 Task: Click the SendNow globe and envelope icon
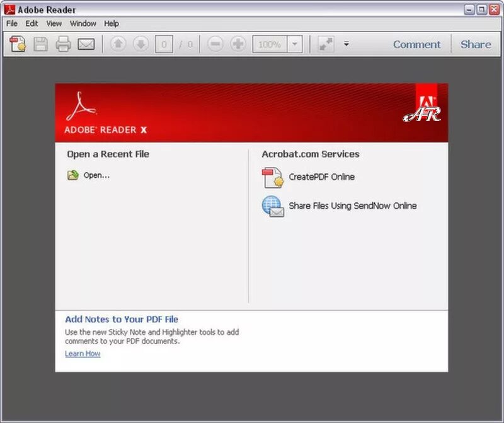273,206
